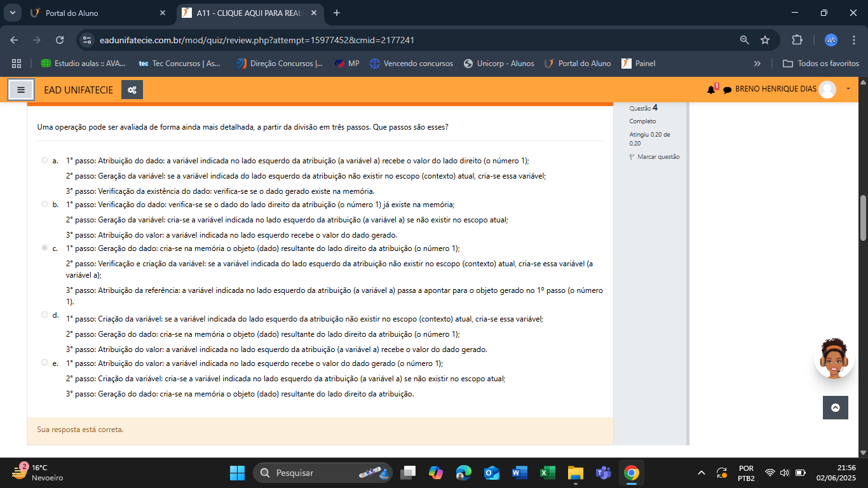The image size is (868, 488).
Task: Open the notifications bell
Action: [711, 90]
